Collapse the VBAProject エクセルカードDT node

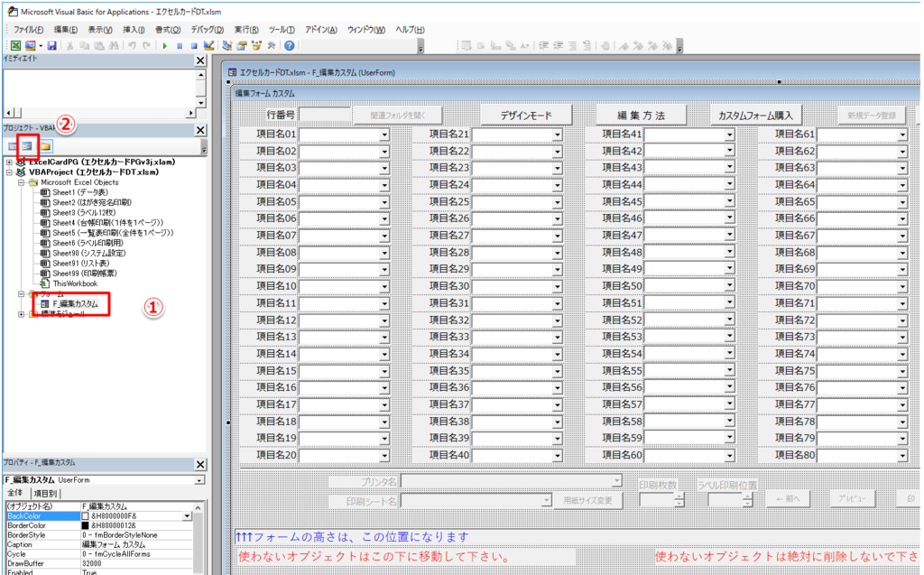[x=9, y=172]
